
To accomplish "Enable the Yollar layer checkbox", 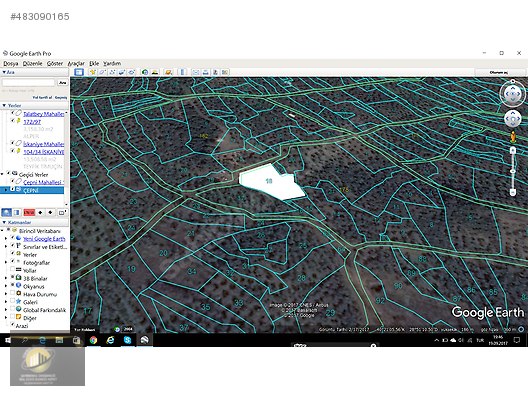I will pyautogui.click(x=12, y=270).
